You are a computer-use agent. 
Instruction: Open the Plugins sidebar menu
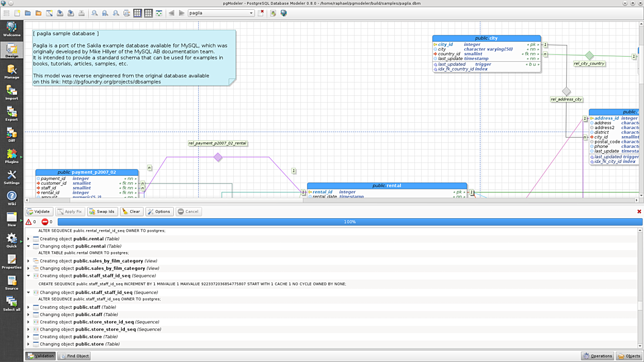point(11,156)
